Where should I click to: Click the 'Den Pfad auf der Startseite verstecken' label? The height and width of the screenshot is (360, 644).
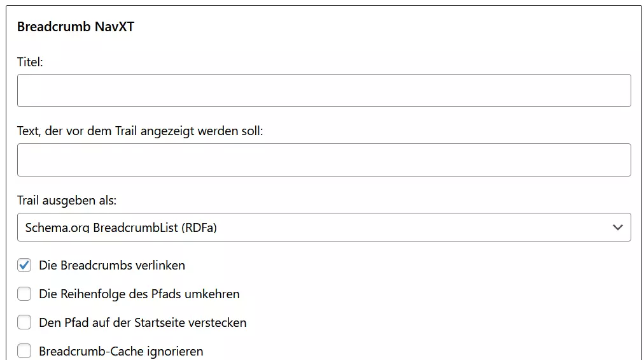click(x=143, y=322)
